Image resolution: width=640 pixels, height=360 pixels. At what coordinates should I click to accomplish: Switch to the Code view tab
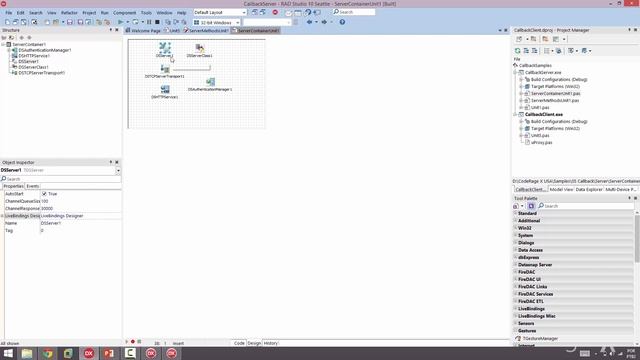click(239, 343)
